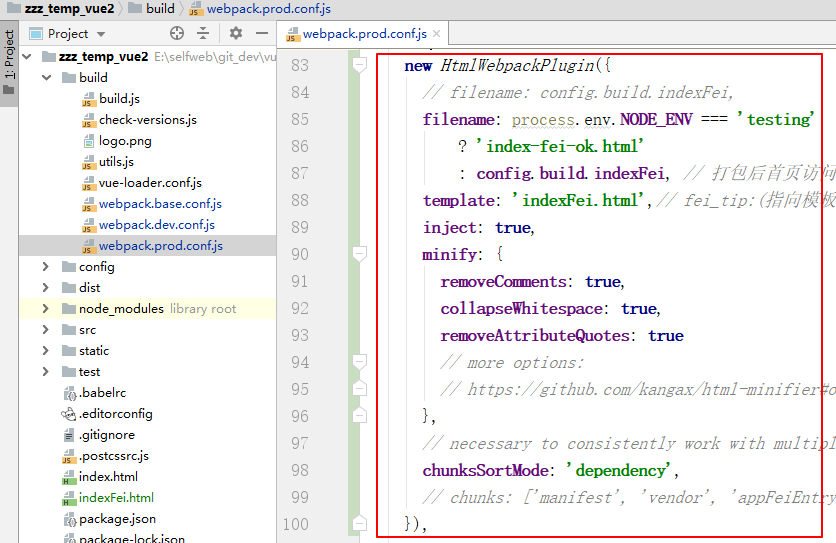Screen dimensions: 836x543
Task: Place cursor on 'dependency' string value
Action: click(x=618, y=470)
